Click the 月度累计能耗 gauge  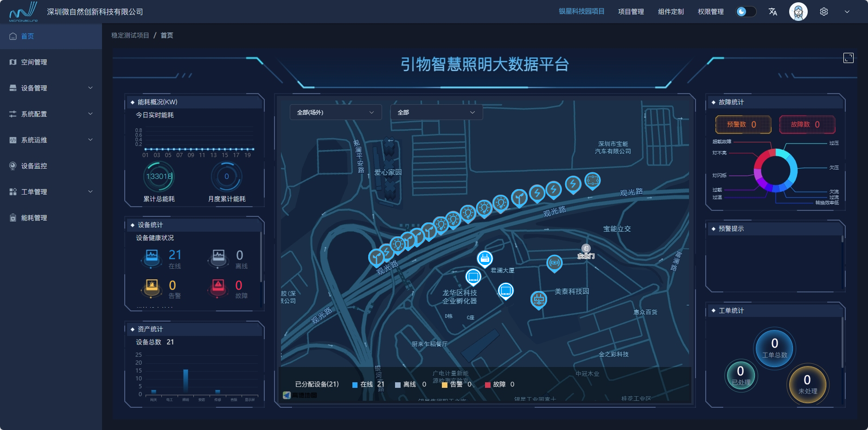pyautogui.click(x=226, y=177)
